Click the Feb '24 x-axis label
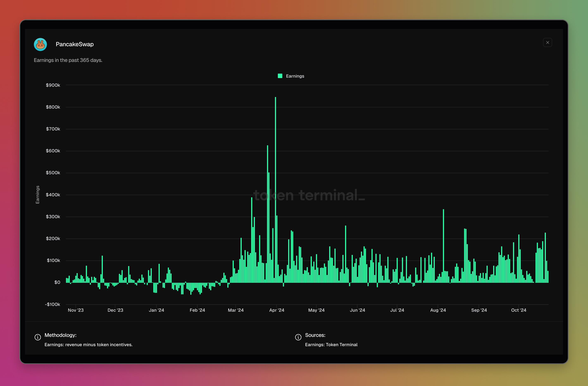588x386 pixels. pos(197,310)
